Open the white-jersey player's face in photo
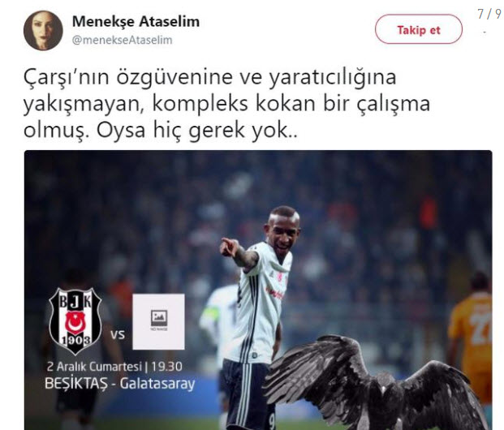 (x=282, y=228)
